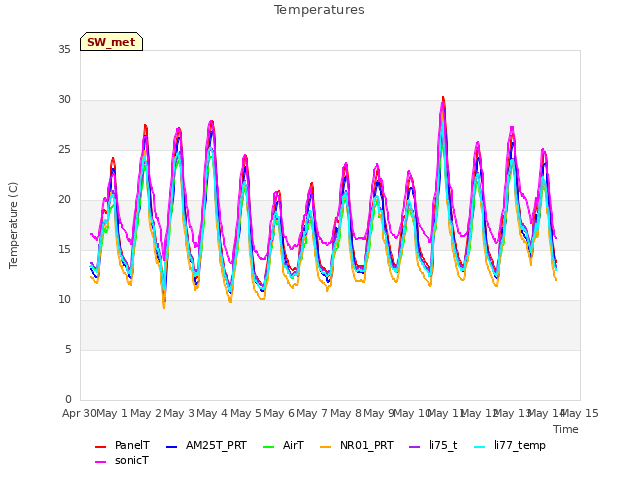Toggle the NR01_PRT legend entry
Screen dimensions: 640x480
(x=357, y=445)
